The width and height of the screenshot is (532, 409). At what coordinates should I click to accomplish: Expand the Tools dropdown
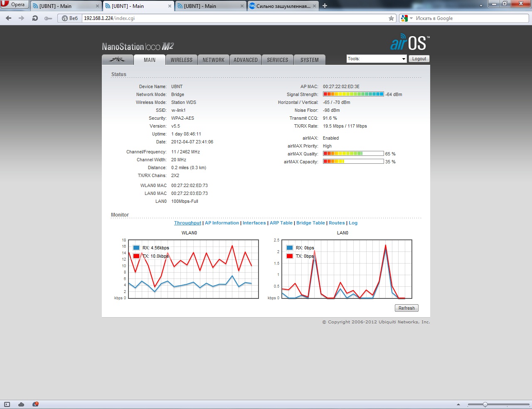click(377, 59)
